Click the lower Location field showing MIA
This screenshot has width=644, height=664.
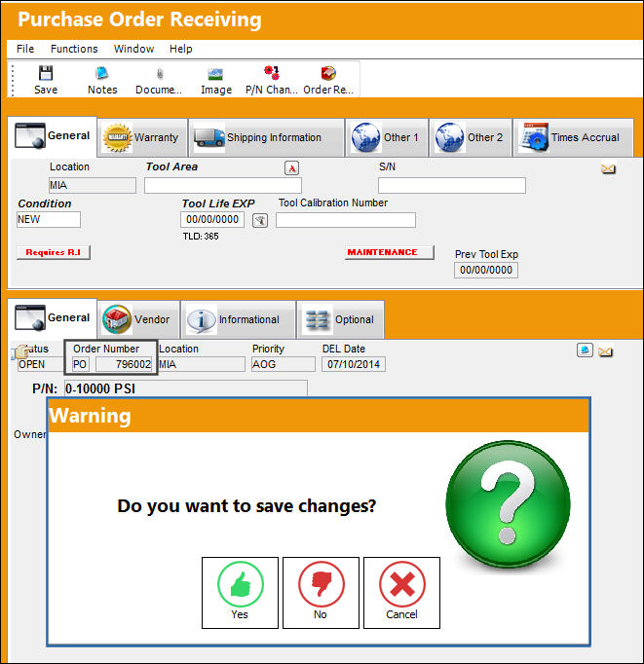pos(202,364)
